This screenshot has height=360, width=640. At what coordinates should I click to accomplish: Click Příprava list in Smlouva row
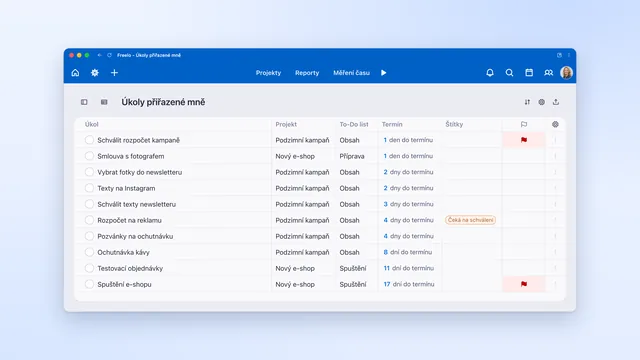coord(351,156)
